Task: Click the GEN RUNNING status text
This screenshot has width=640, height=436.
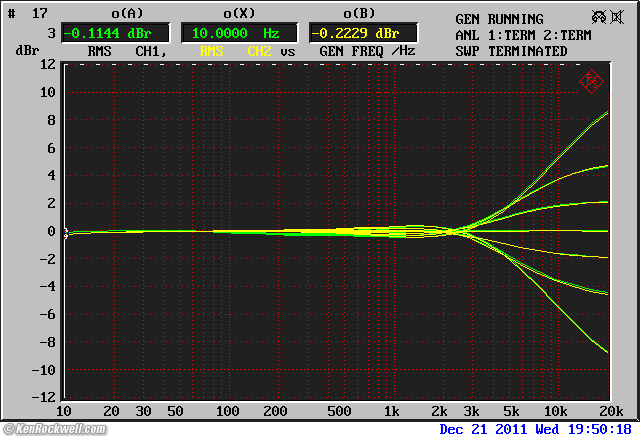Action: (x=499, y=19)
